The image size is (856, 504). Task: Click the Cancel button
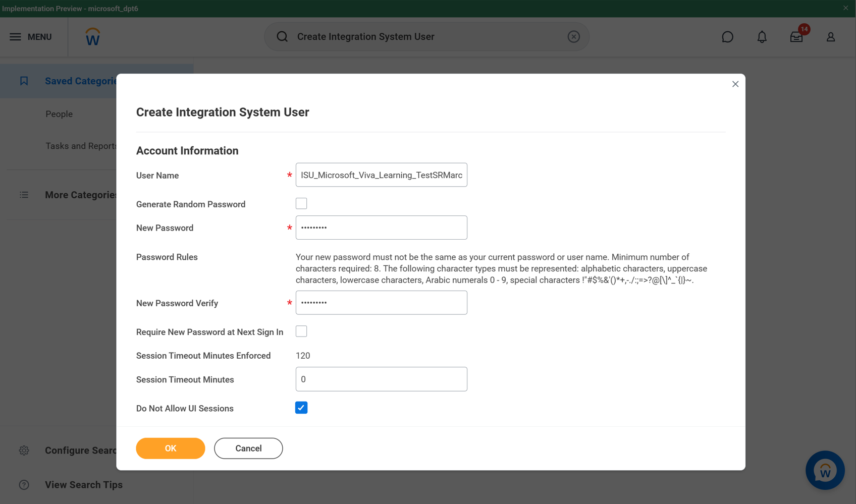pos(248,448)
